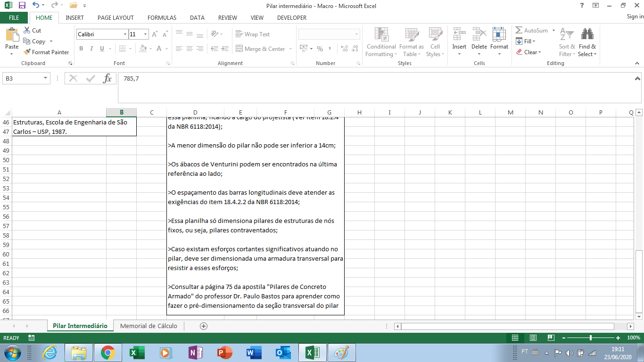This screenshot has width=644, height=362.
Task: Open Cell Styles gallery
Action: pos(435,42)
